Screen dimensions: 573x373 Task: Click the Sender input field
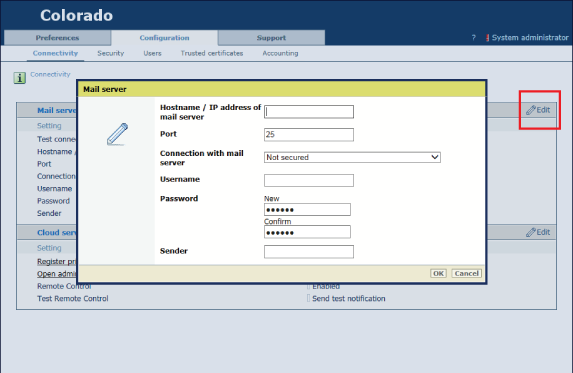click(309, 252)
